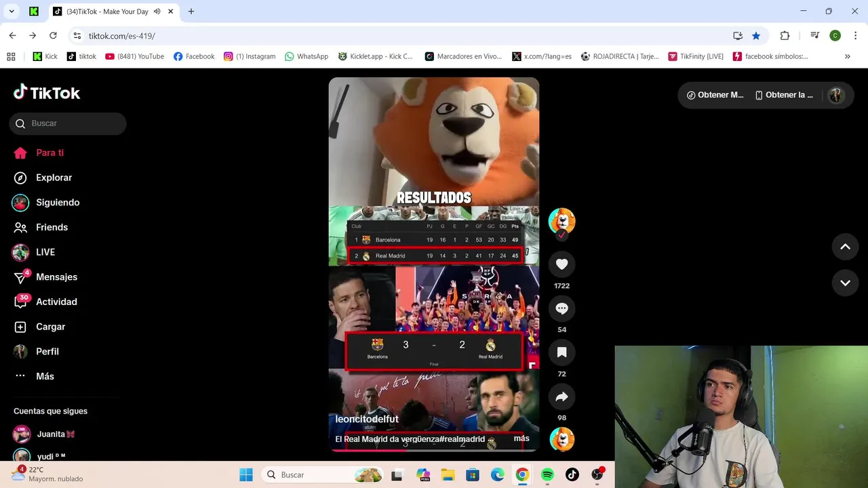View site information icon in address bar
The image size is (868, 488).
[77, 36]
